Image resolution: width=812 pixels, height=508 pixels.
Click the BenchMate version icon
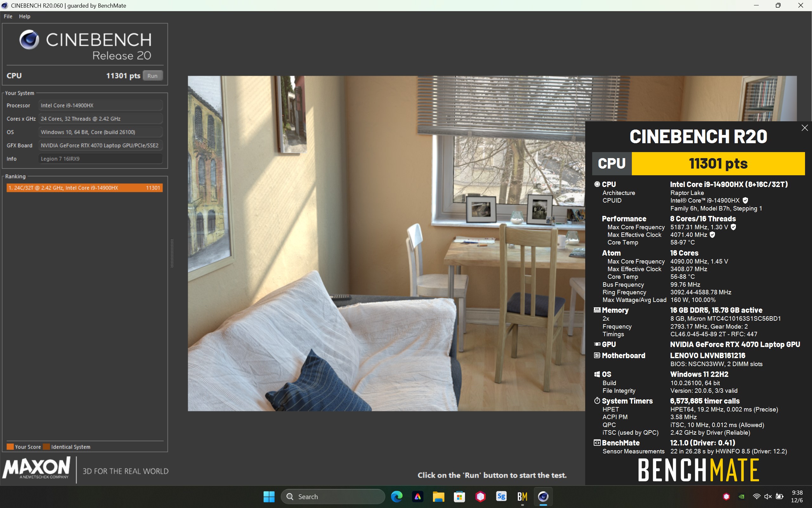pyautogui.click(x=597, y=443)
